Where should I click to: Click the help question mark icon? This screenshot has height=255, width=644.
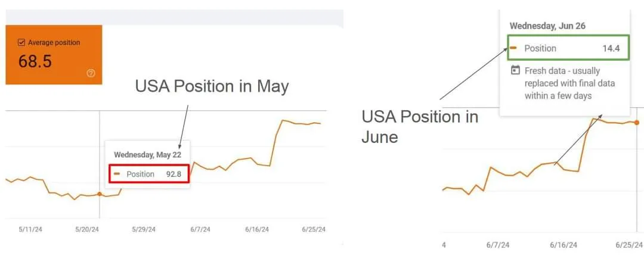91,73
